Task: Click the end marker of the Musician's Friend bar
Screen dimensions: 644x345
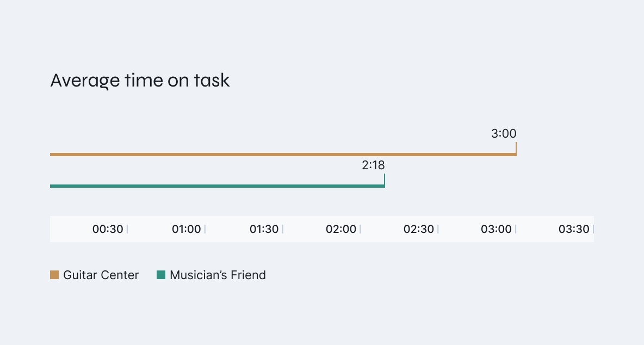Action: 385,180
